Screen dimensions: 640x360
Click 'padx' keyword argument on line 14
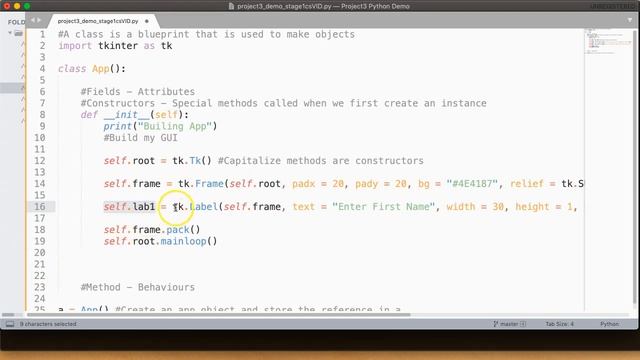click(x=304, y=184)
